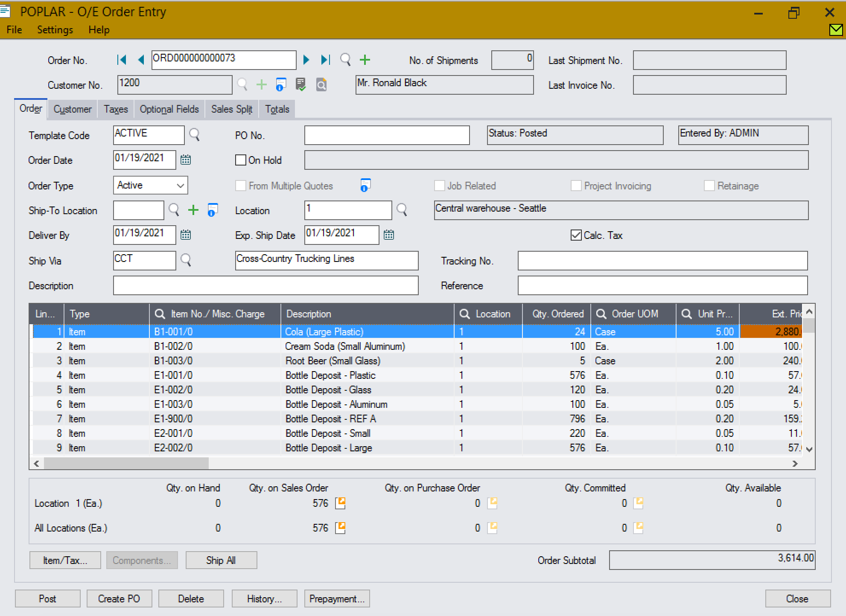
Task: Open the Exp. Ship Date calendar picker
Action: pos(389,235)
